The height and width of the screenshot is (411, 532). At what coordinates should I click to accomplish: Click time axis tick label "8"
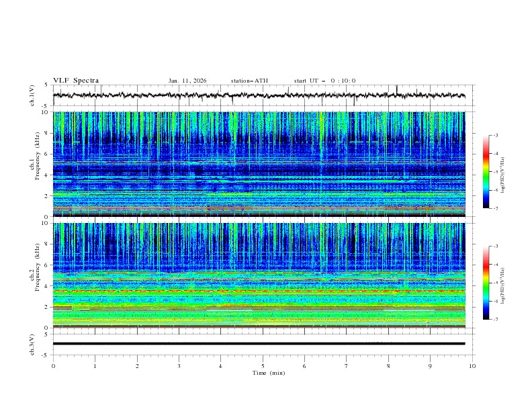tap(388, 366)
